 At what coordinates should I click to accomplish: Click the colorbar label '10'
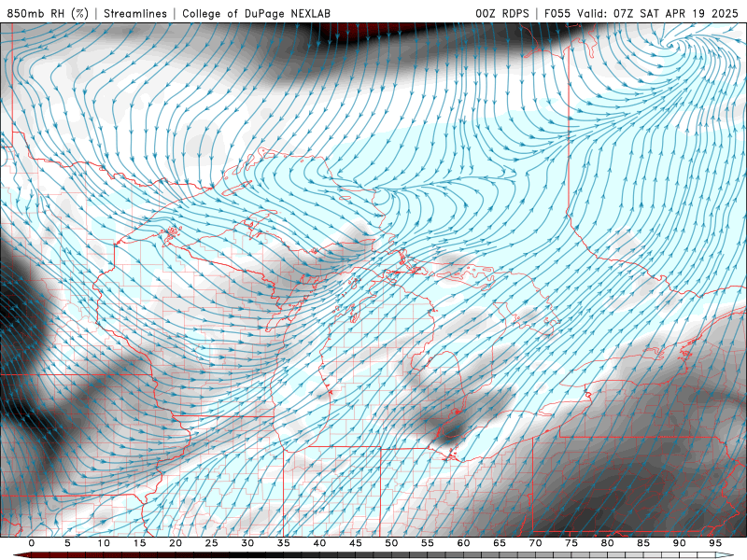tap(104, 543)
